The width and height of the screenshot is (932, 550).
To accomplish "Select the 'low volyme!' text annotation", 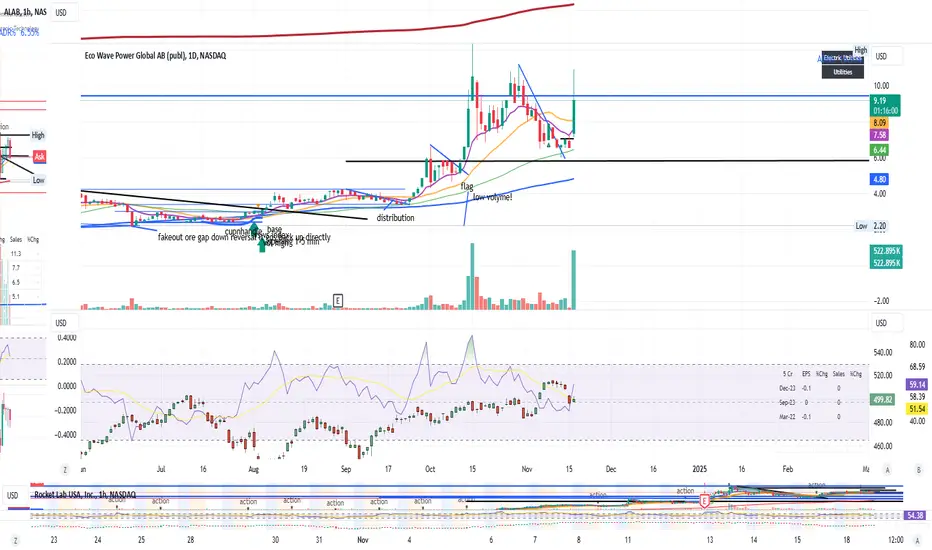I will coord(492,197).
